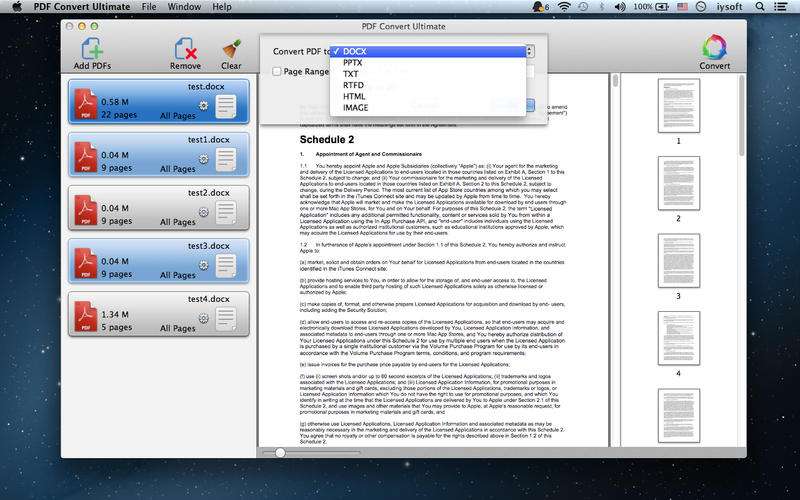The width and height of the screenshot is (800, 500).
Task: Click the Schedule 2 heading in preview
Action: pyautogui.click(x=327, y=139)
